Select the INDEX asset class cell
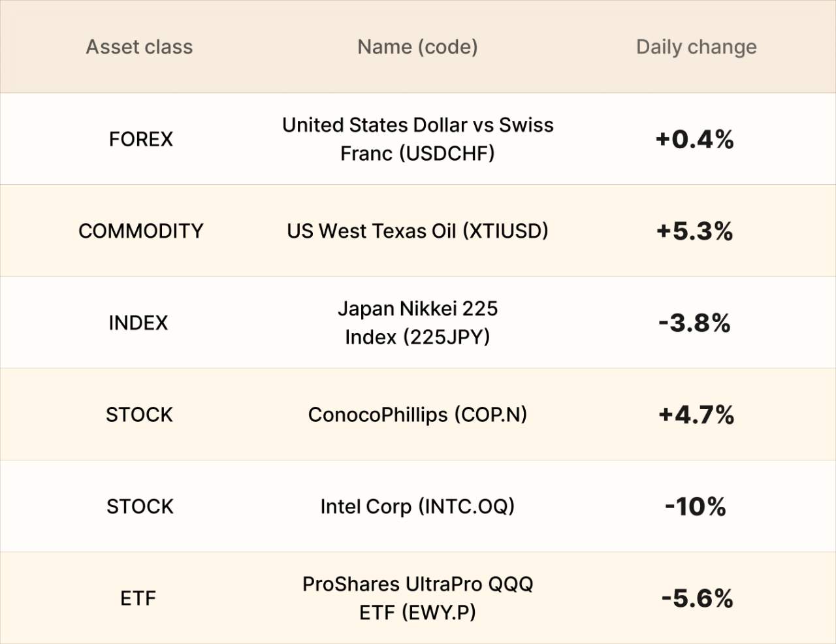 click(138, 323)
